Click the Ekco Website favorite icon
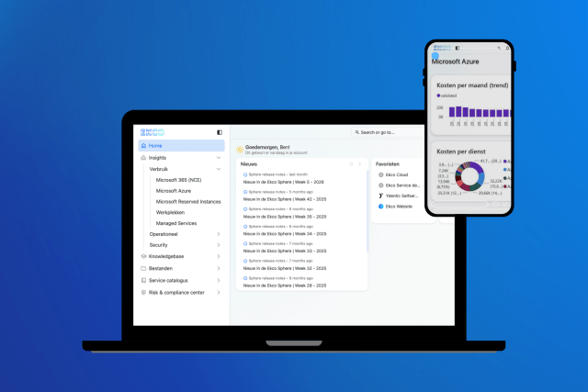This screenshot has height=392, width=588. 380,207
